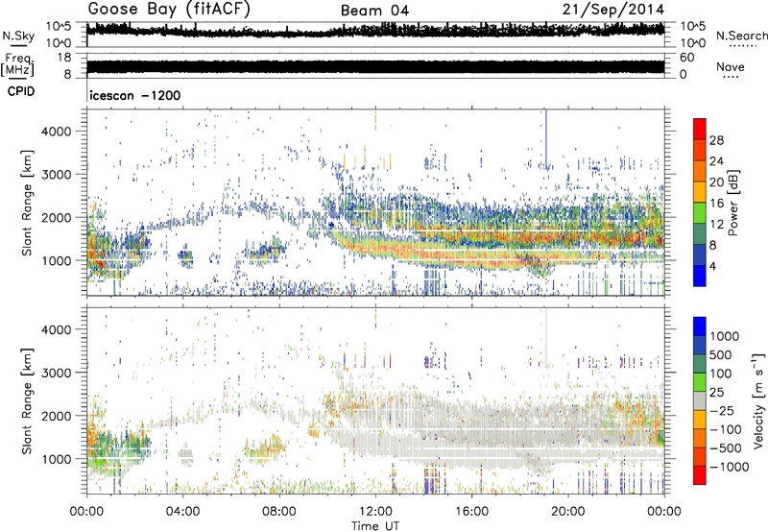Click the '08:00' time axis tick label

(x=279, y=512)
